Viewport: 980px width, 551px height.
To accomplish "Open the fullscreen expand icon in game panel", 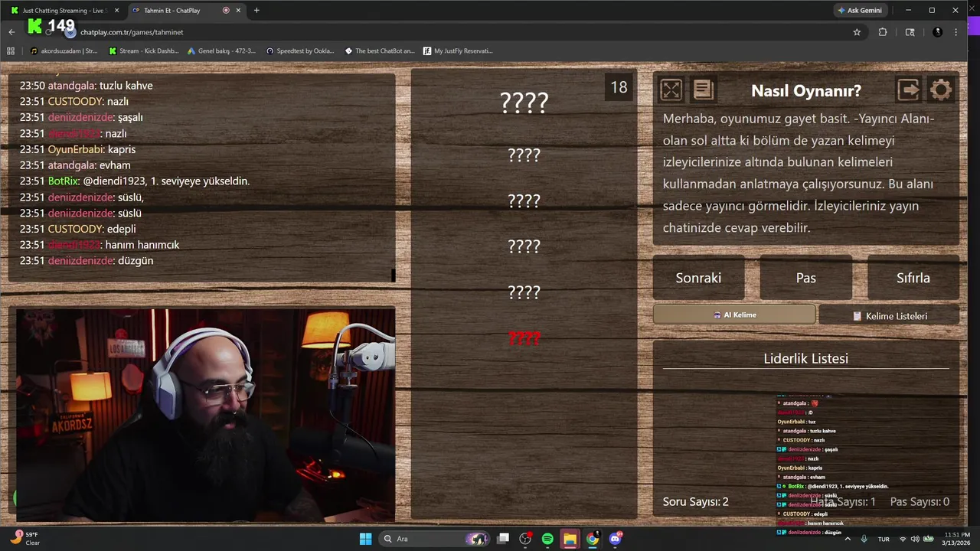I will [x=671, y=90].
